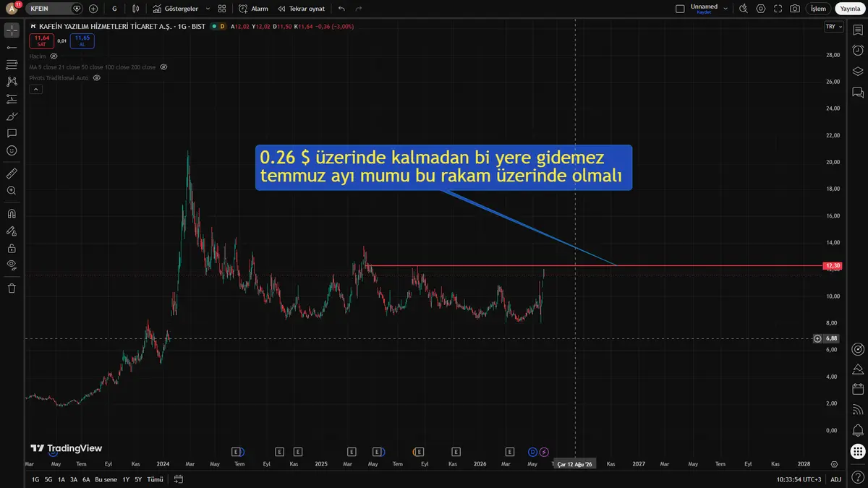
Task: Open time axis settings gear
Action: 834,464
